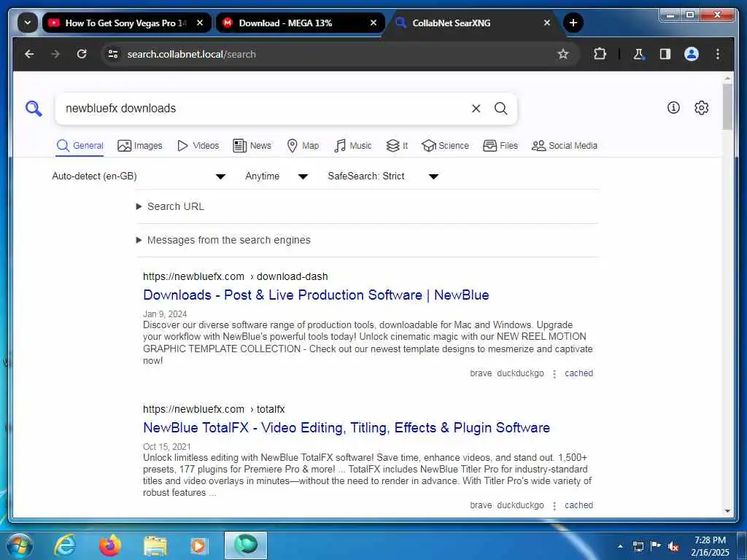747x560 pixels.
Task: Select the Music category tab
Action: (x=353, y=146)
